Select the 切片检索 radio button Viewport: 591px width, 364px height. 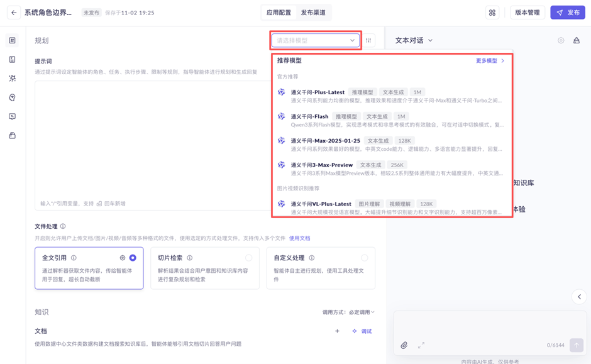[249, 258]
